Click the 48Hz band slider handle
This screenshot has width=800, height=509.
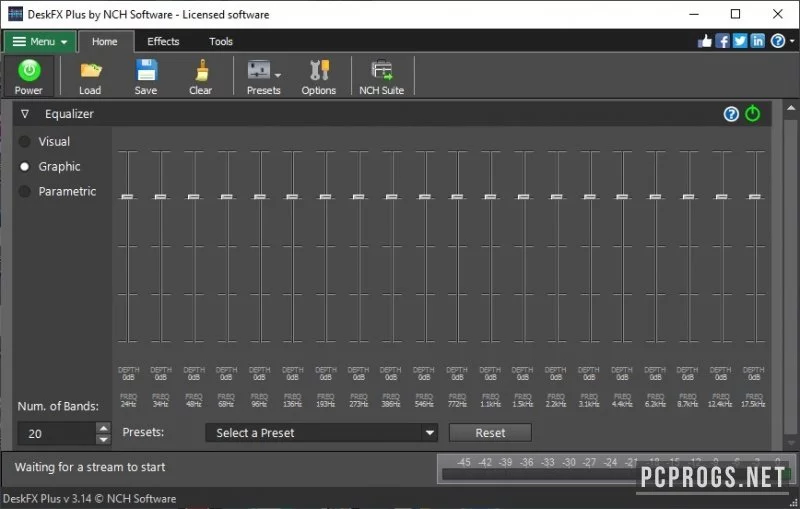[x=193, y=196]
